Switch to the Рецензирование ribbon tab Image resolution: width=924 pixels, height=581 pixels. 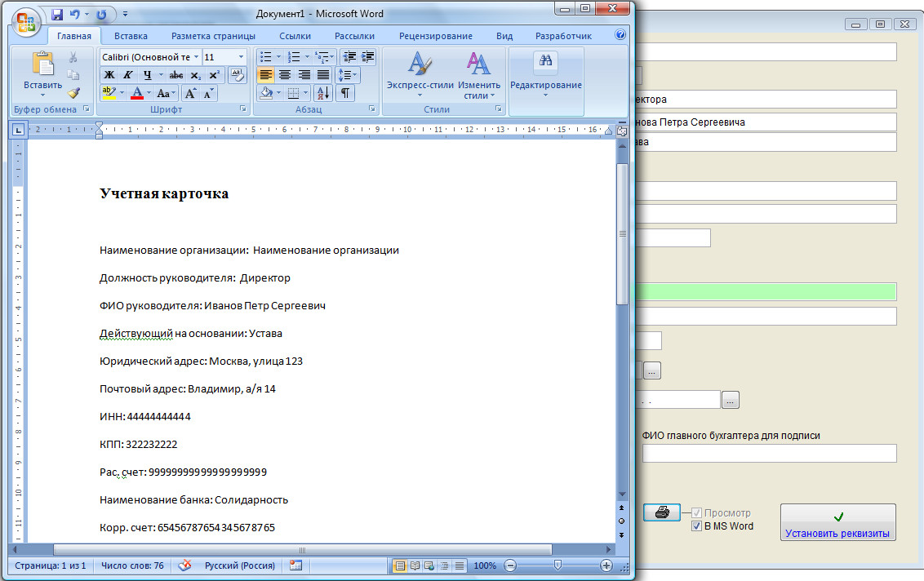point(436,36)
